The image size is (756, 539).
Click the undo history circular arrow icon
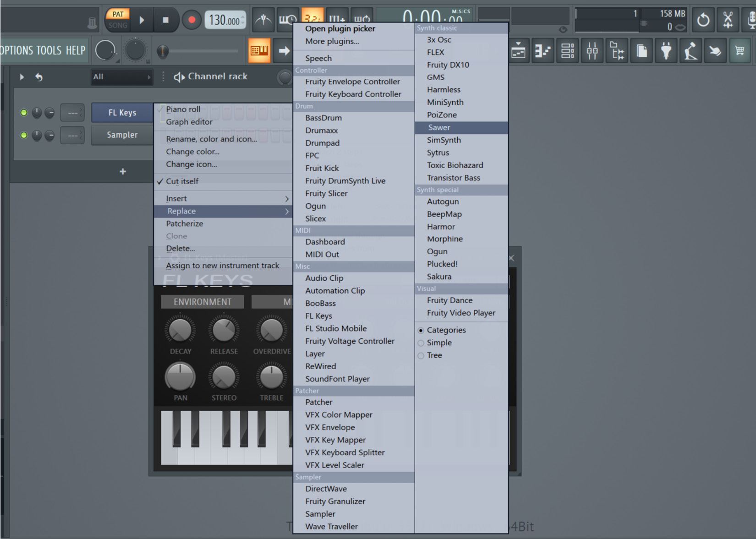pyautogui.click(x=703, y=20)
